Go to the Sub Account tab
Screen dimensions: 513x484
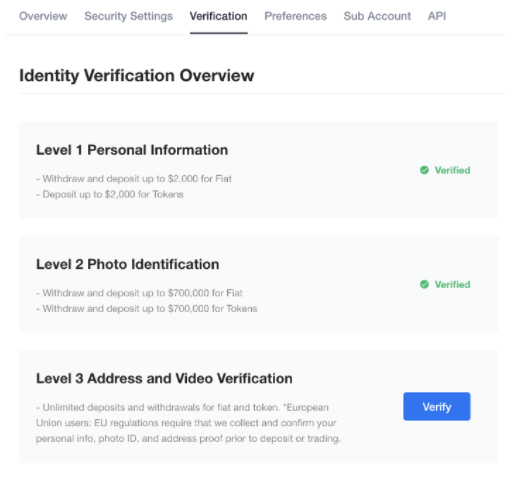point(377,16)
